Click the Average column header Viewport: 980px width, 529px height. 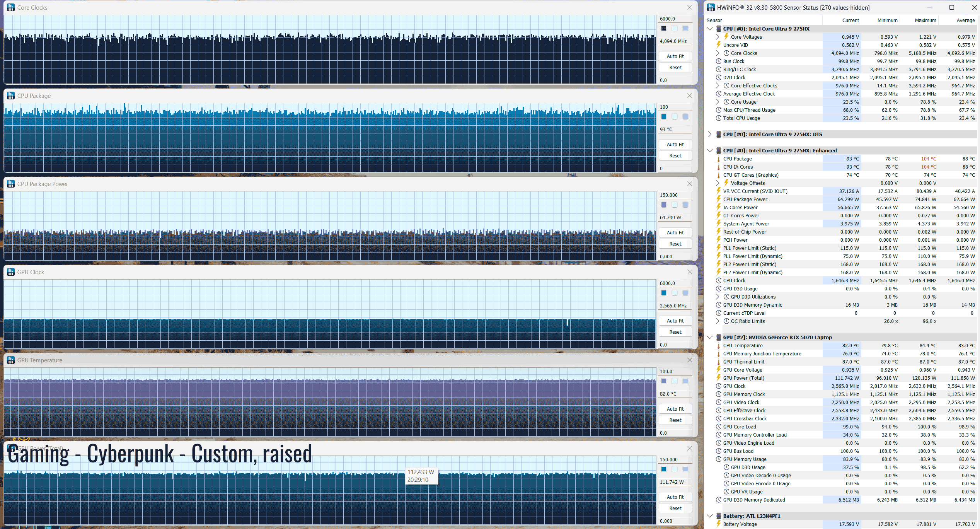[x=965, y=20]
